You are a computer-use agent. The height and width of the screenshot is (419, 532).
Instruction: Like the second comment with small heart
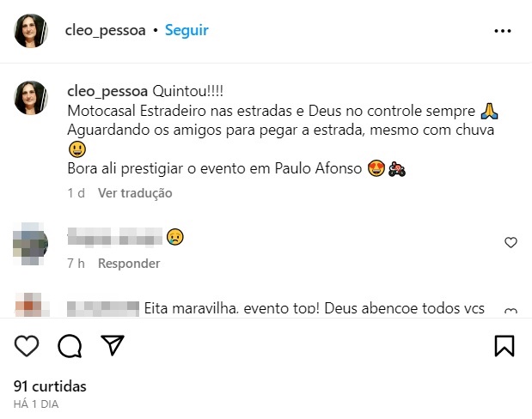(511, 311)
